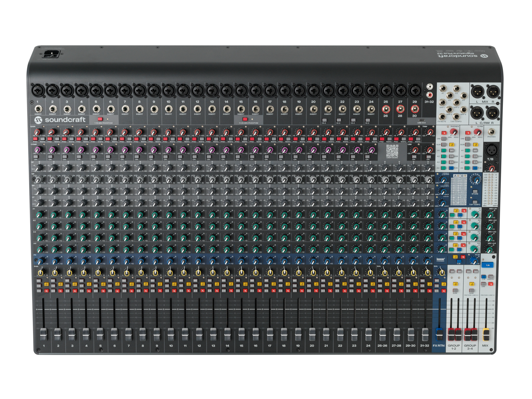Click the USB INT 1-2 button above MIX fader
Screen dimensions: 532x399
491,277
